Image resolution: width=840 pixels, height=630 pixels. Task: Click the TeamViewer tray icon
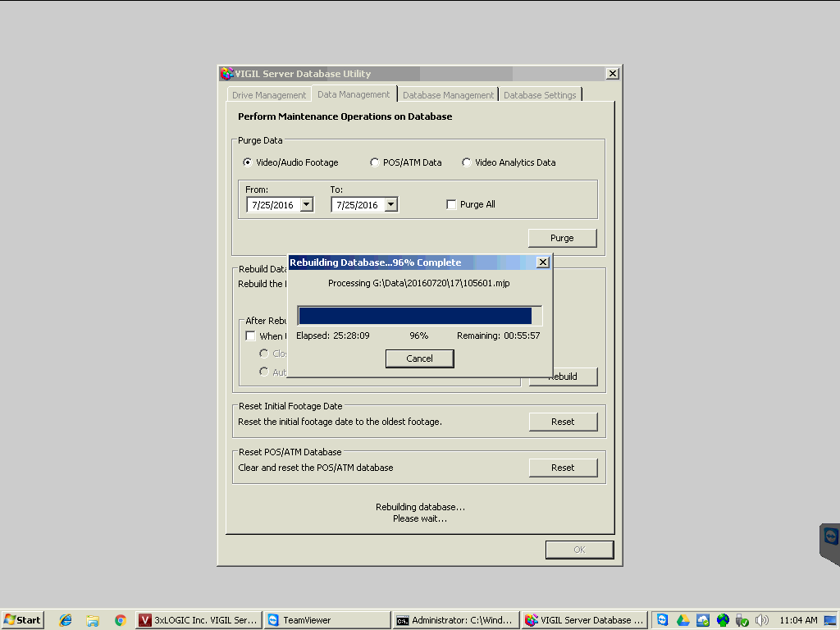point(663,620)
